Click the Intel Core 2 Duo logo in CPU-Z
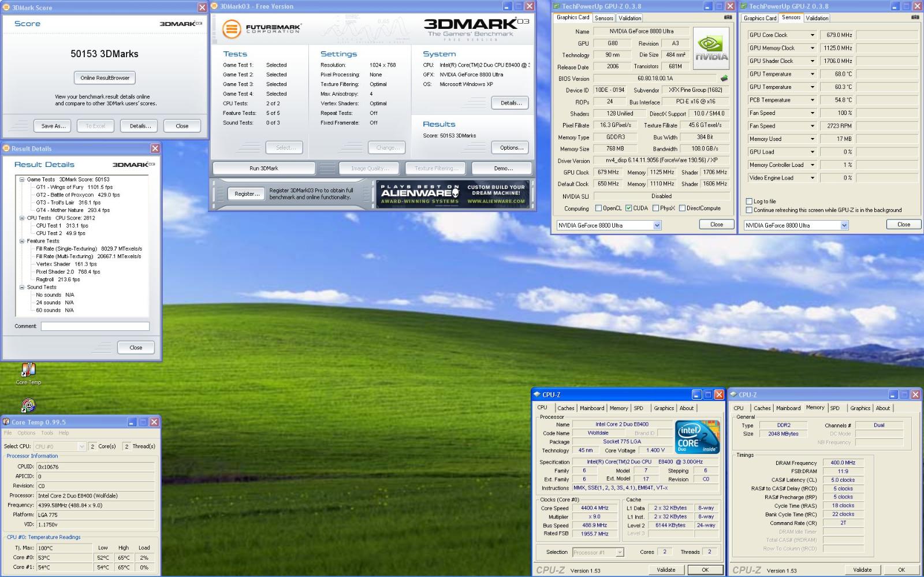 coord(698,437)
